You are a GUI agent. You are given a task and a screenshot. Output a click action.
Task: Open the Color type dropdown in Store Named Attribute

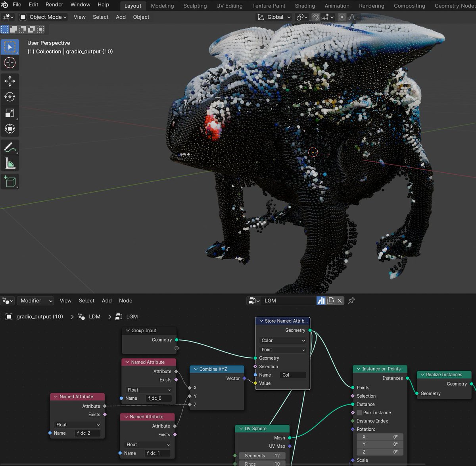tap(282, 340)
